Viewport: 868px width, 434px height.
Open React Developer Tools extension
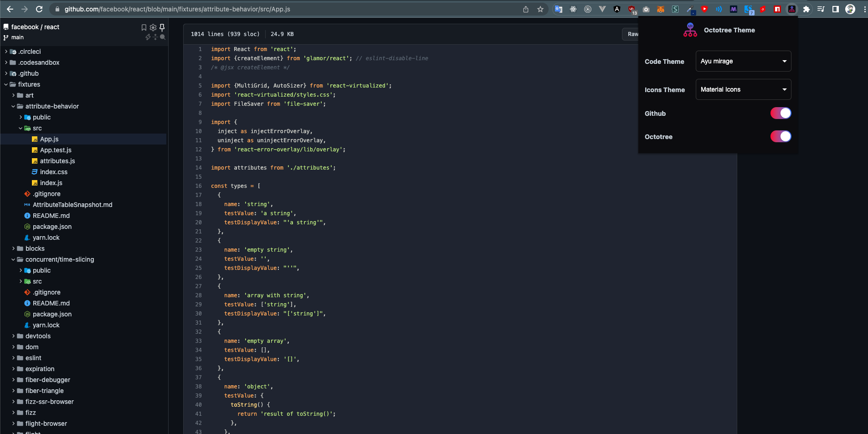(x=573, y=9)
